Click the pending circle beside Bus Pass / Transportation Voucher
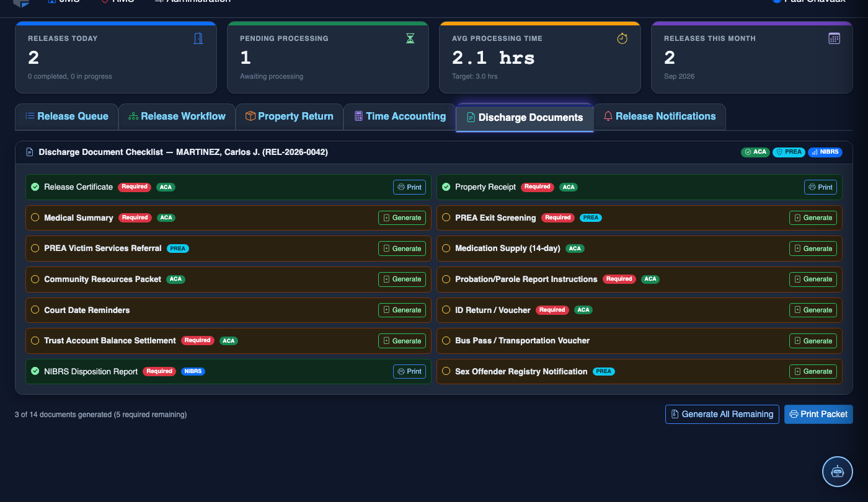The height and width of the screenshot is (502, 868). click(446, 340)
